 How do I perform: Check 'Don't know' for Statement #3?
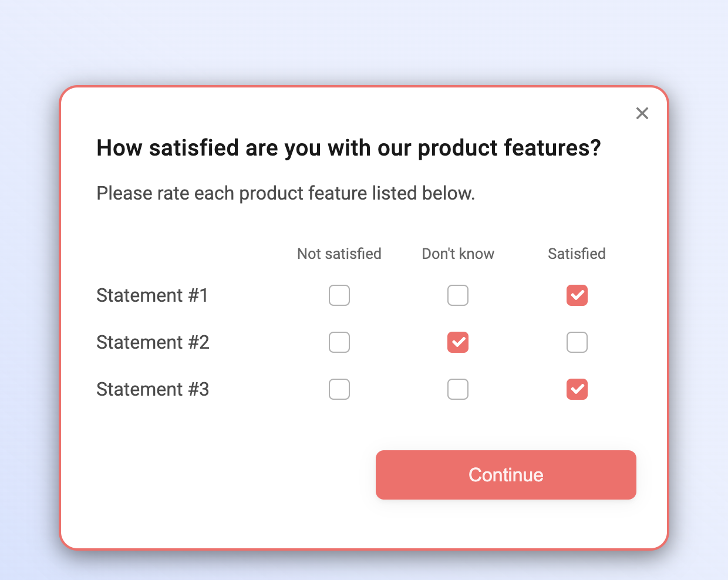point(458,389)
